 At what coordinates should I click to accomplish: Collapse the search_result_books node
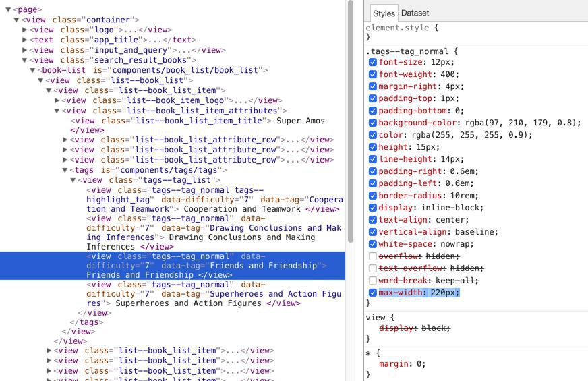25,61
